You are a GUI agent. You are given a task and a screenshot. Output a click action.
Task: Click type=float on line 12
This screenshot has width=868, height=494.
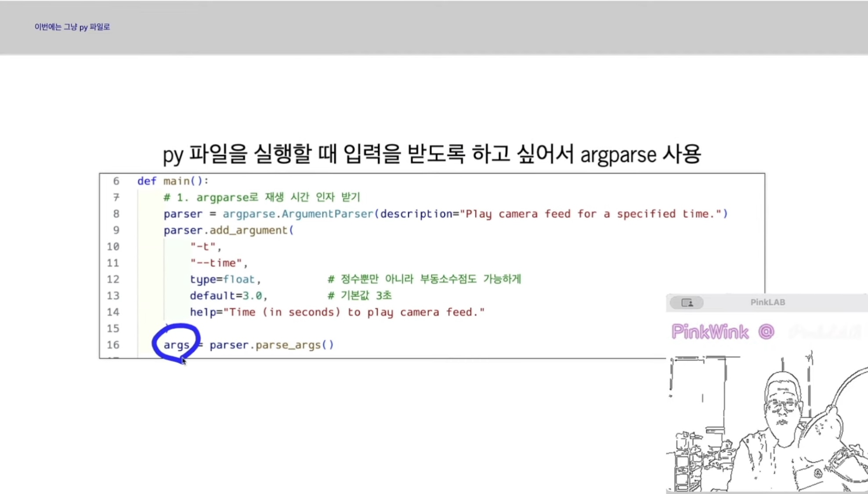point(222,279)
